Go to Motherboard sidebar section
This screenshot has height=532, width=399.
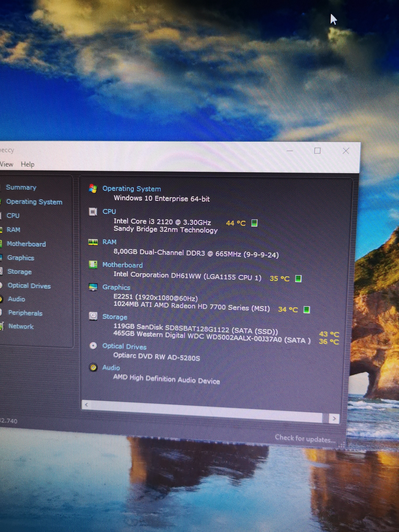pyautogui.click(x=26, y=244)
